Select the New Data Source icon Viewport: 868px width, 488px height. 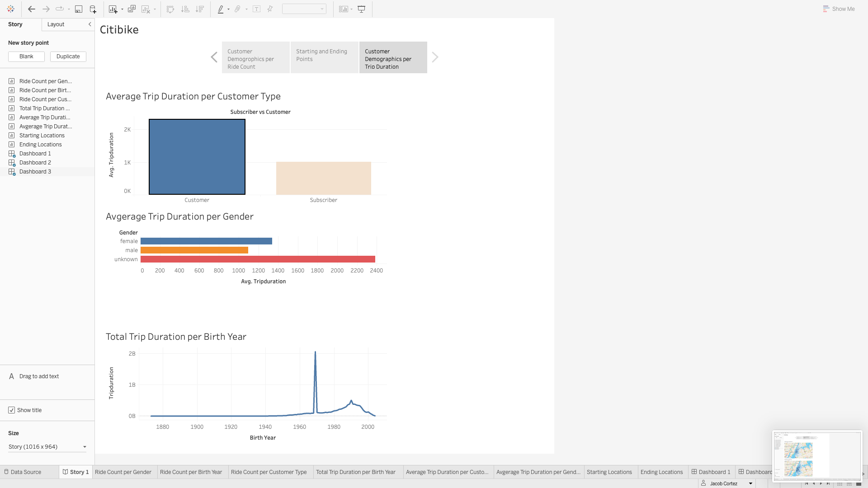click(x=93, y=9)
